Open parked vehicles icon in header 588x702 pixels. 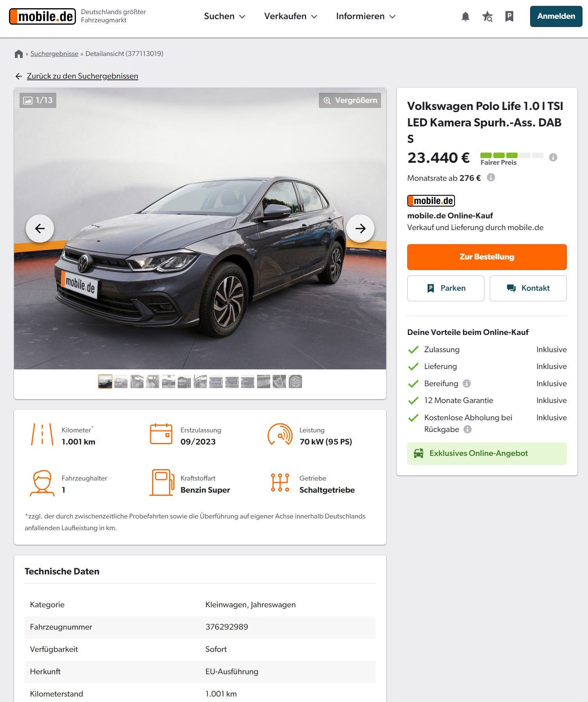tap(509, 16)
